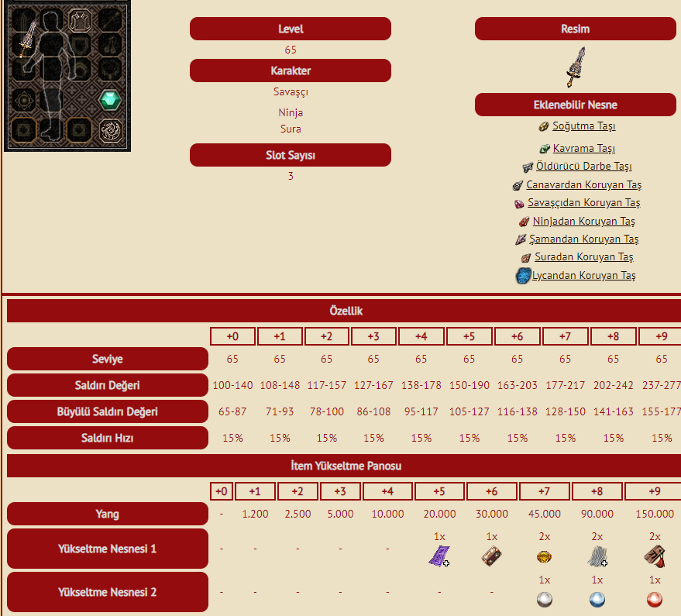Click the Level header
681x616 pixels.
pos(291,29)
